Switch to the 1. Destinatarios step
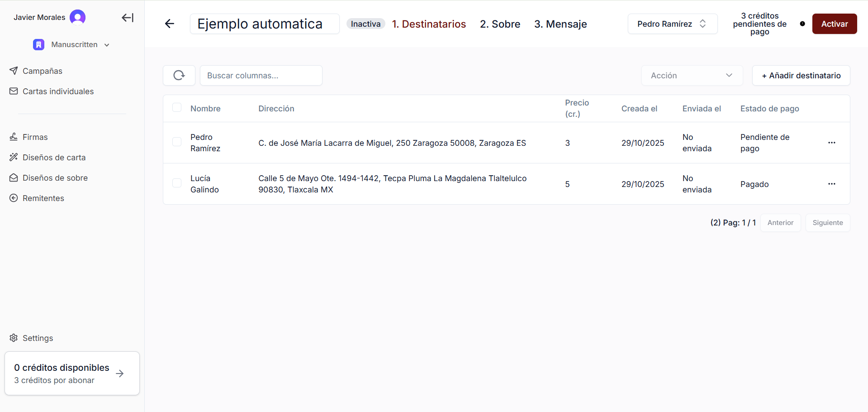 pos(429,24)
